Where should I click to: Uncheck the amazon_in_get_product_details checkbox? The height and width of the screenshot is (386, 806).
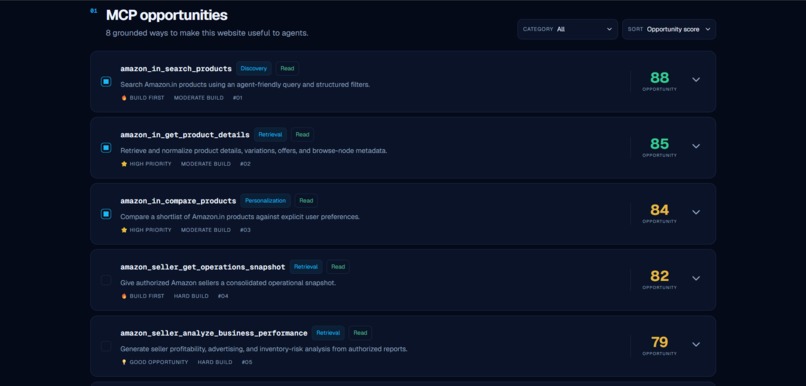tap(106, 148)
